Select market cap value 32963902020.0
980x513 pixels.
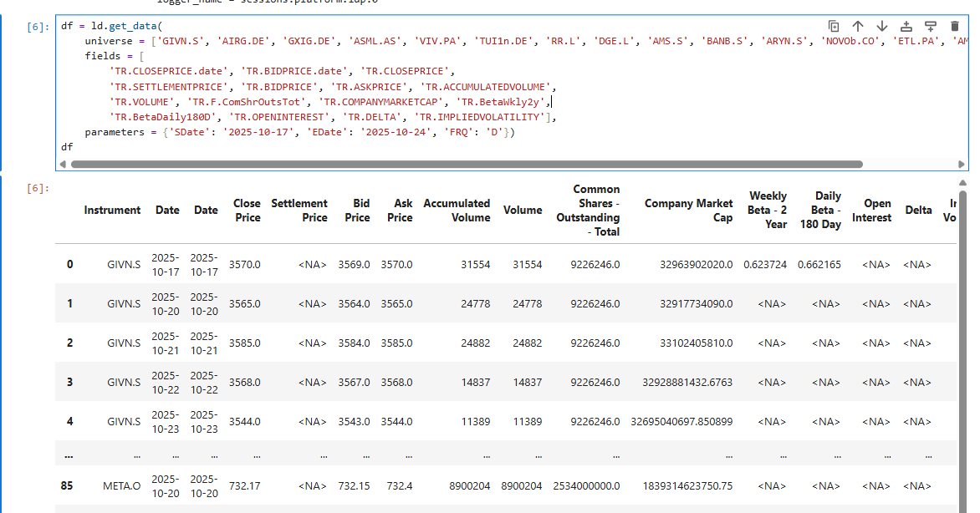click(697, 264)
